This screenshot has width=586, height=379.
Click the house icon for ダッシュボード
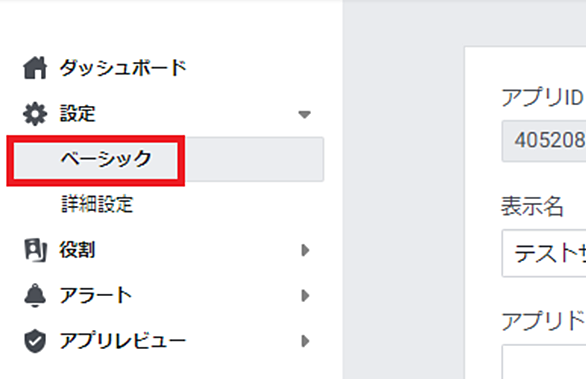tap(35, 68)
